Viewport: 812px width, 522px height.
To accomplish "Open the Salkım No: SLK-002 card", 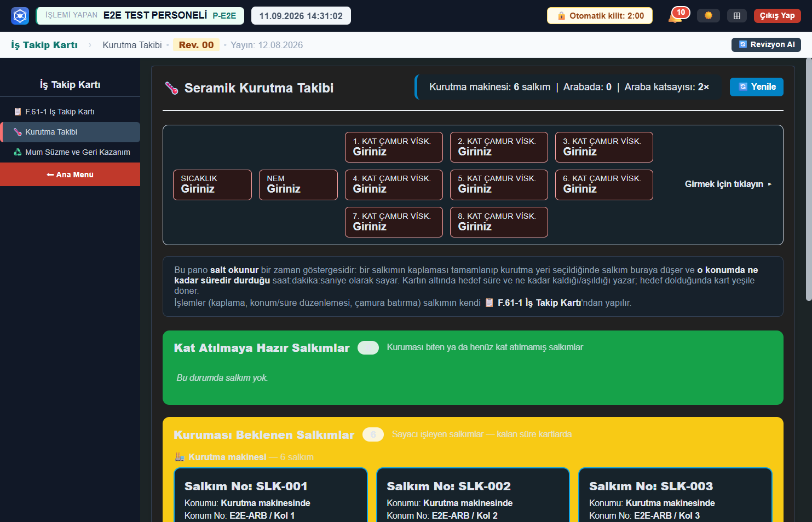I will pos(473,495).
